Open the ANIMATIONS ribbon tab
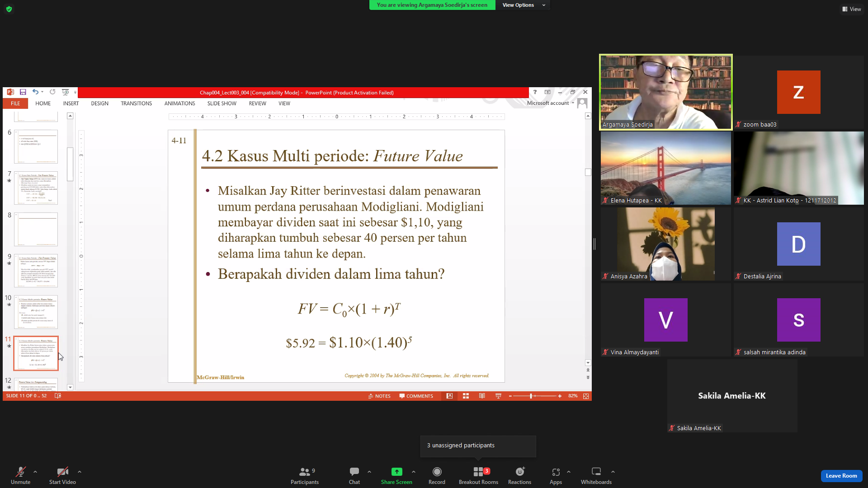This screenshot has height=488, width=868. [179, 103]
